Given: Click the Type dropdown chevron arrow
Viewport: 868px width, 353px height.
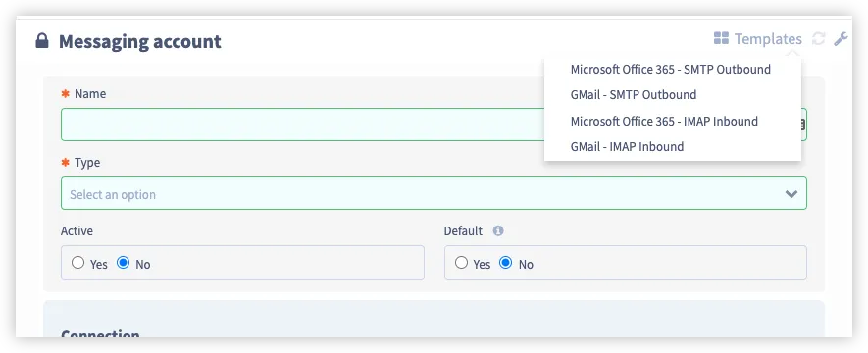Looking at the screenshot, I should click(x=791, y=193).
